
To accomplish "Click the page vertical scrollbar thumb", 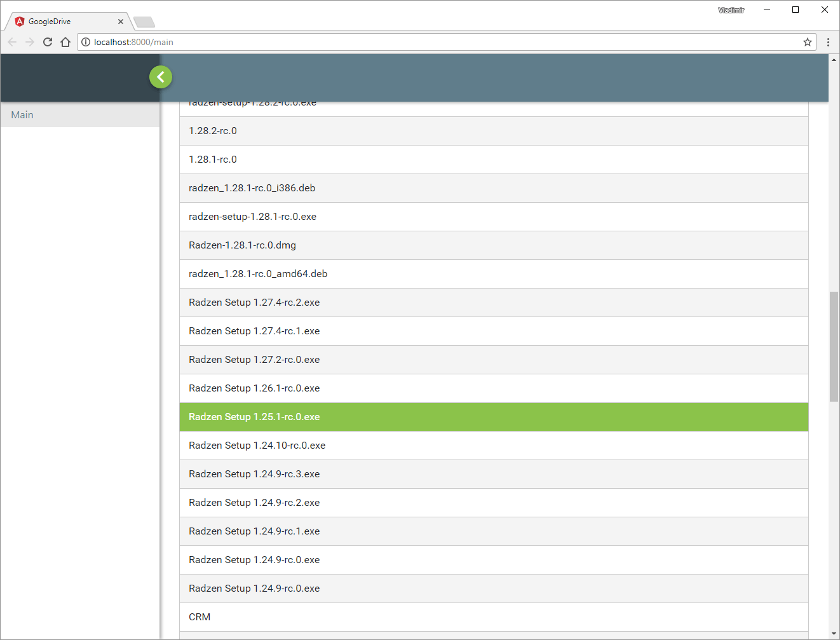I will [834, 346].
